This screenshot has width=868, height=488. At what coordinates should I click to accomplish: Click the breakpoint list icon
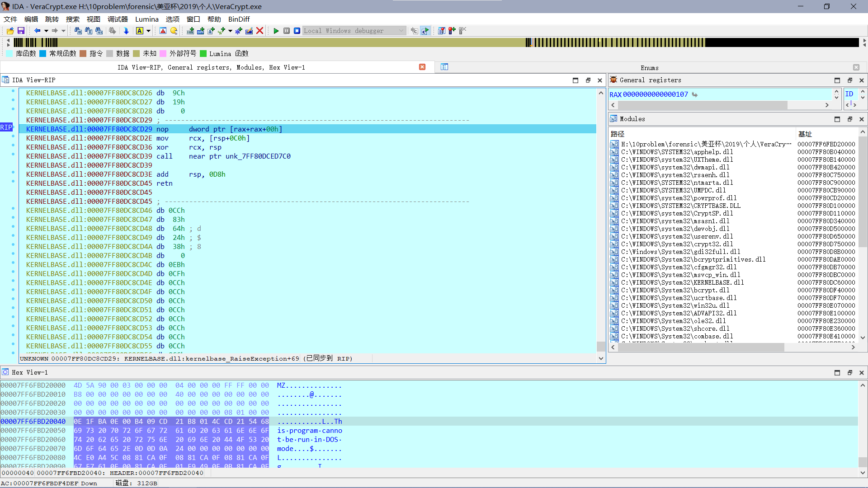click(x=442, y=31)
